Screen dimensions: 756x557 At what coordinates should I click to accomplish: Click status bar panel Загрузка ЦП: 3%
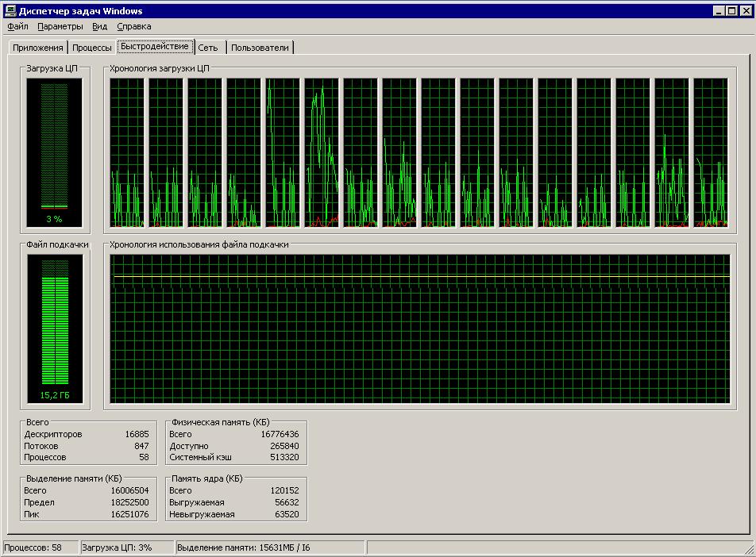pyautogui.click(x=125, y=547)
